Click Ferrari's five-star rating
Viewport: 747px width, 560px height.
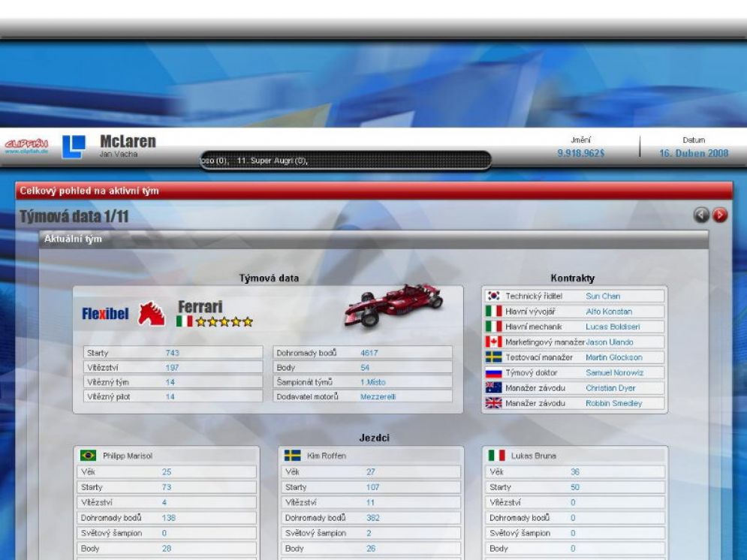[224, 321]
